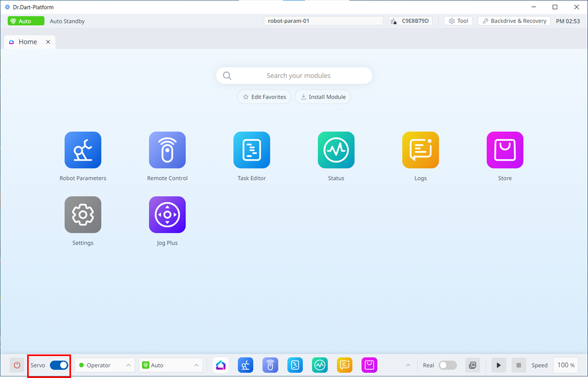Screen dimensions: 588x378
Task: Open the Task Editor module
Action: coord(252,150)
